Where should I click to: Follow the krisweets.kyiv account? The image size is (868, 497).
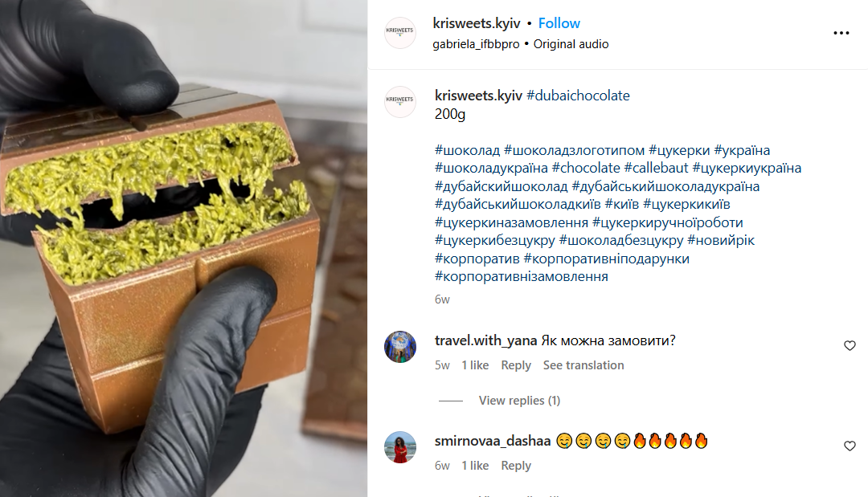pos(559,23)
